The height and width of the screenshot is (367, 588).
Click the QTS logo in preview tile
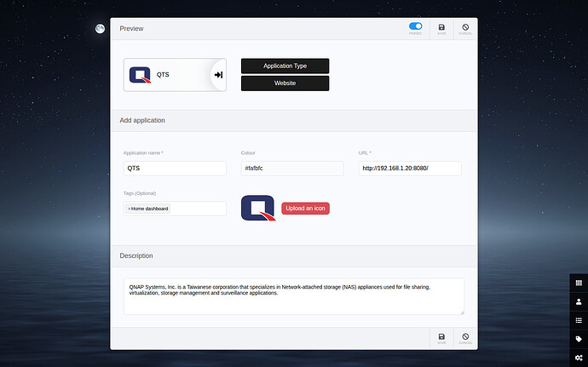(x=140, y=75)
